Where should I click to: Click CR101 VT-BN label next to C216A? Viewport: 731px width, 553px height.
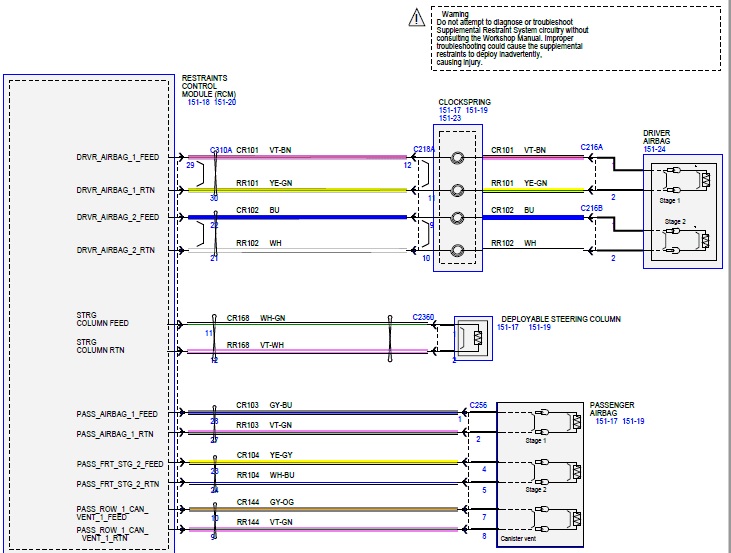coord(518,150)
